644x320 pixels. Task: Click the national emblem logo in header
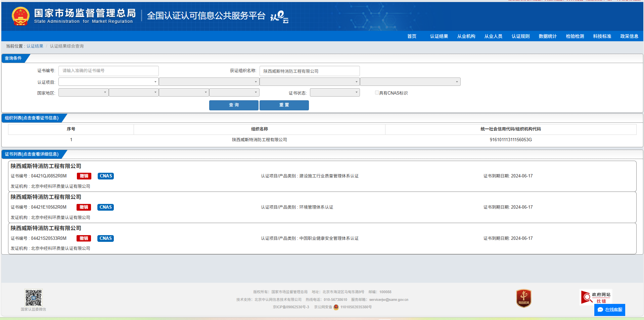pos(20,16)
